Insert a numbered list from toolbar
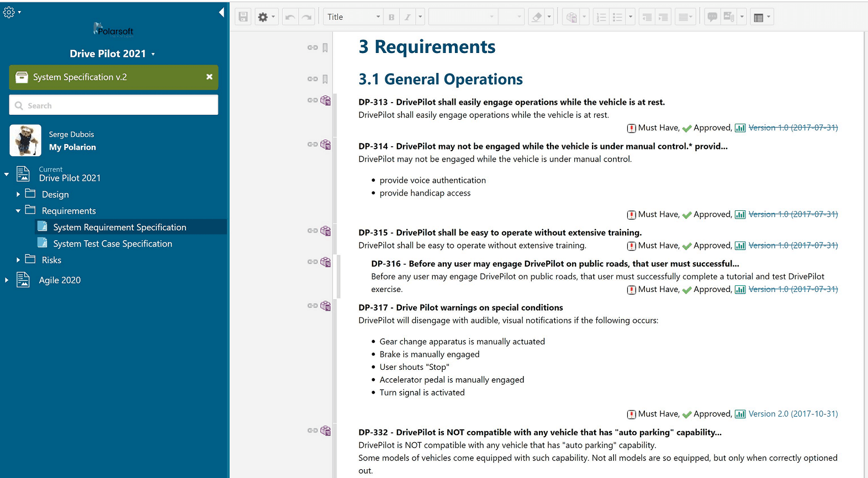The height and width of the screenshot is (478, 868). coord(601,17)
